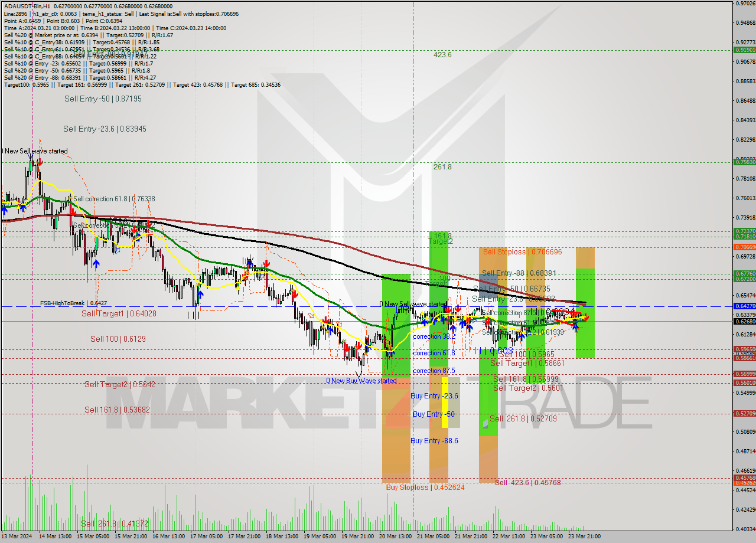Click the 'Sell Target2 | 0.5642' label

click(x=119, y=384)
